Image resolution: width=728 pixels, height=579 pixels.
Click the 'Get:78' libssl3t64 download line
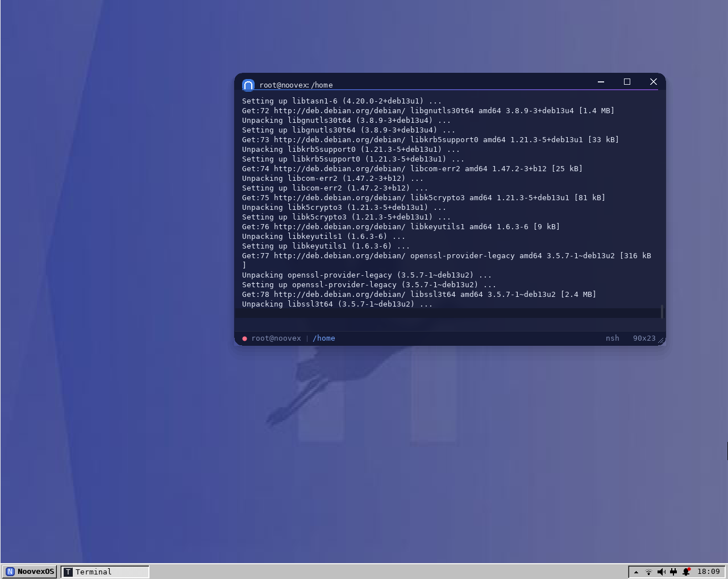419,295
